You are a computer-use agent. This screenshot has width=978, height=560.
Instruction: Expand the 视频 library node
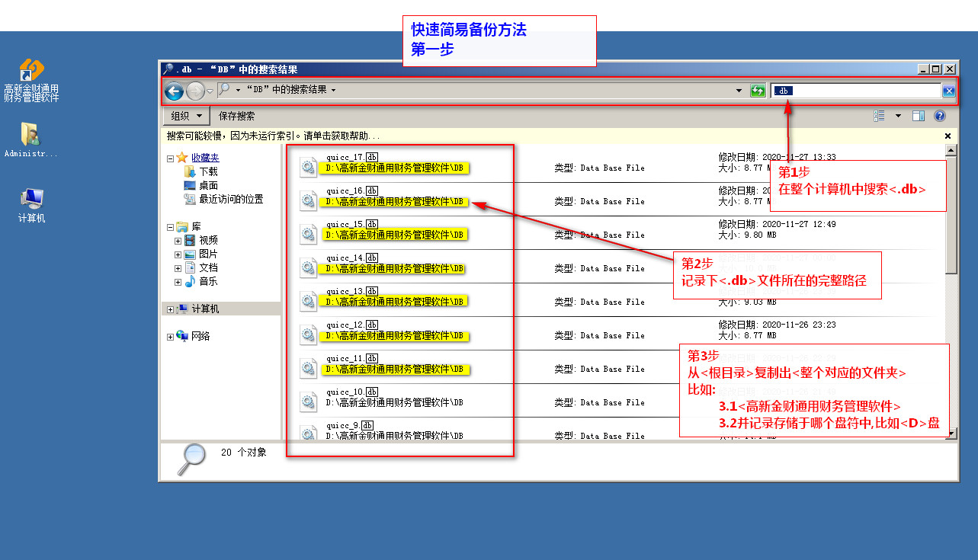click(x=178, y=241)
